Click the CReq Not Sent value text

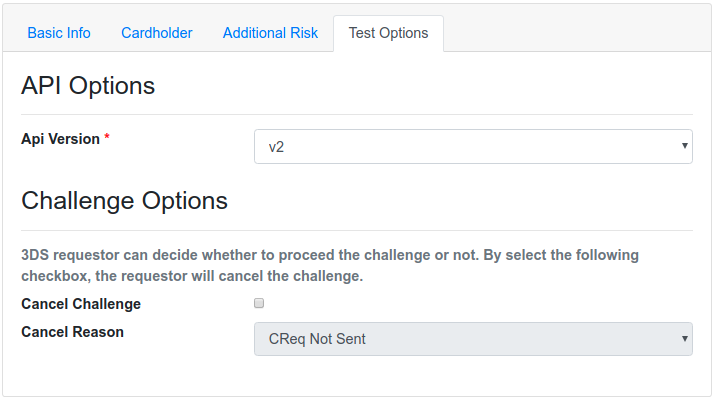[317, 339]
